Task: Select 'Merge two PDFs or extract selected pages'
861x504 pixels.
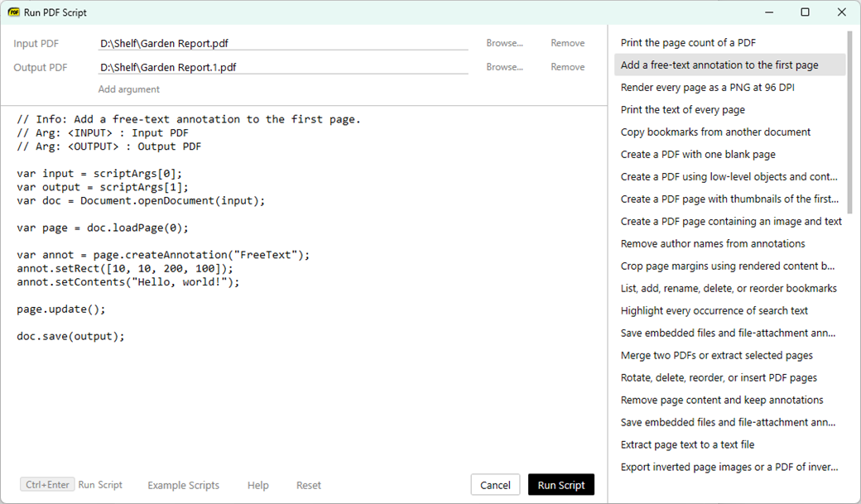Action: coord(729,356)
